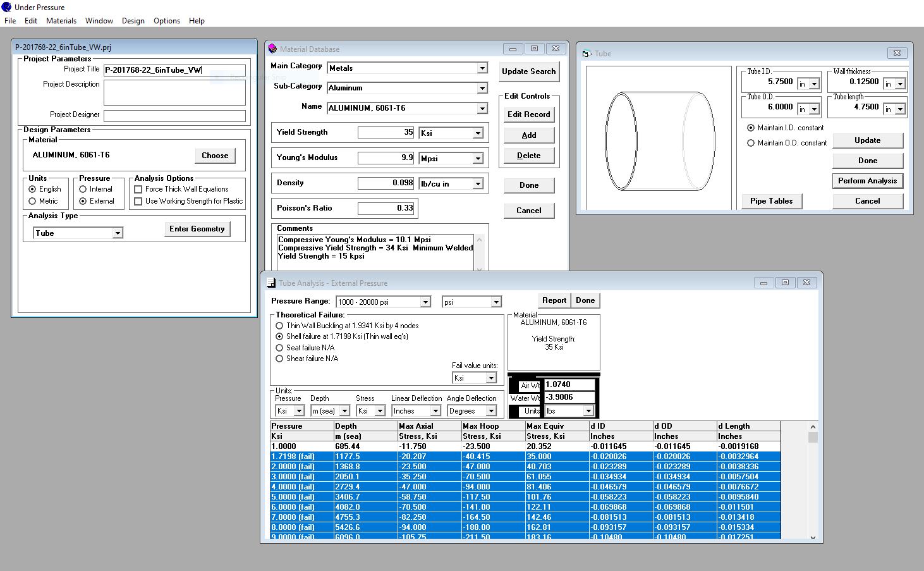Viewport: 924px width, 571px height.
Task: Open the Materials menu
Action: pyautogui.click(x=61, y=21)
